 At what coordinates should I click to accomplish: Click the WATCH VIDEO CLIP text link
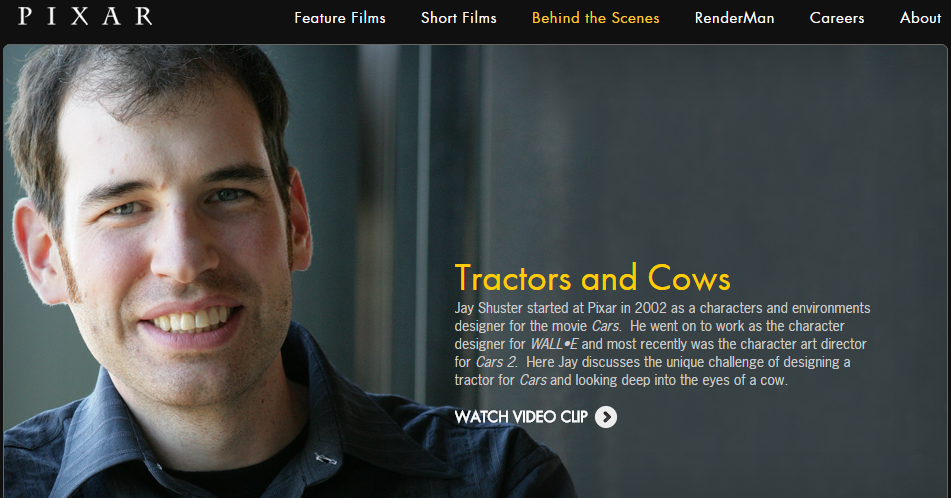coord(521,417)
